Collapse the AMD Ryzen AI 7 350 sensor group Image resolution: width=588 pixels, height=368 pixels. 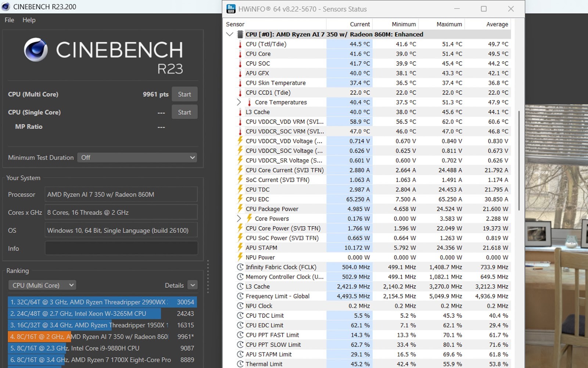tap(230, 34)
